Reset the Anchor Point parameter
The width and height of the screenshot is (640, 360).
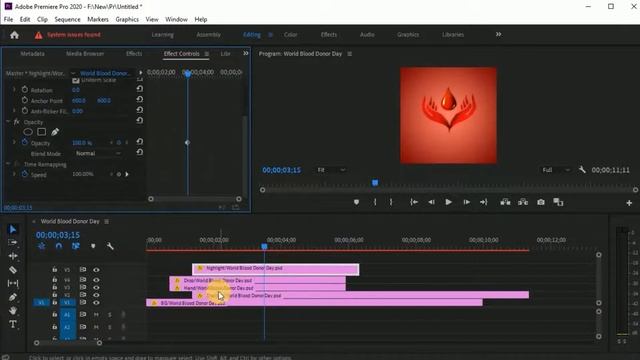click(x=140, y=99)
